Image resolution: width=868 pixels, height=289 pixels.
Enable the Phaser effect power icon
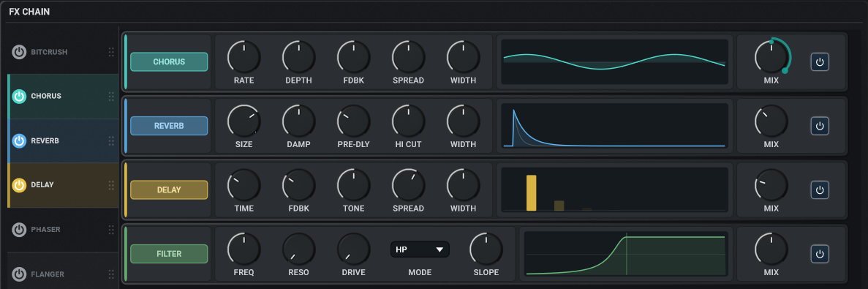click(19, 230)
